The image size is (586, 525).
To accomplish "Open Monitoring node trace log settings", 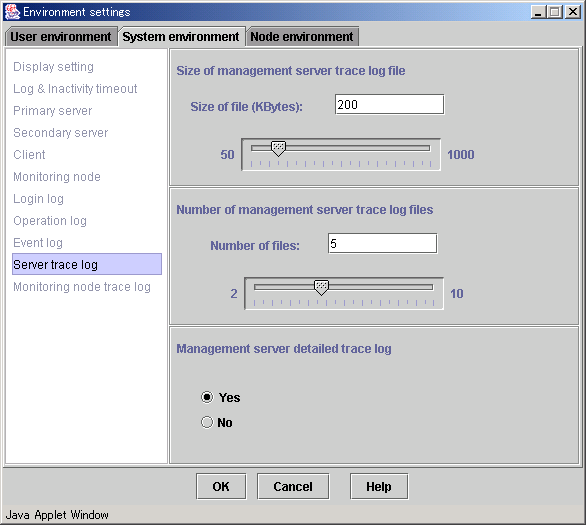I will pyautogui.click(x=82, y=287).
